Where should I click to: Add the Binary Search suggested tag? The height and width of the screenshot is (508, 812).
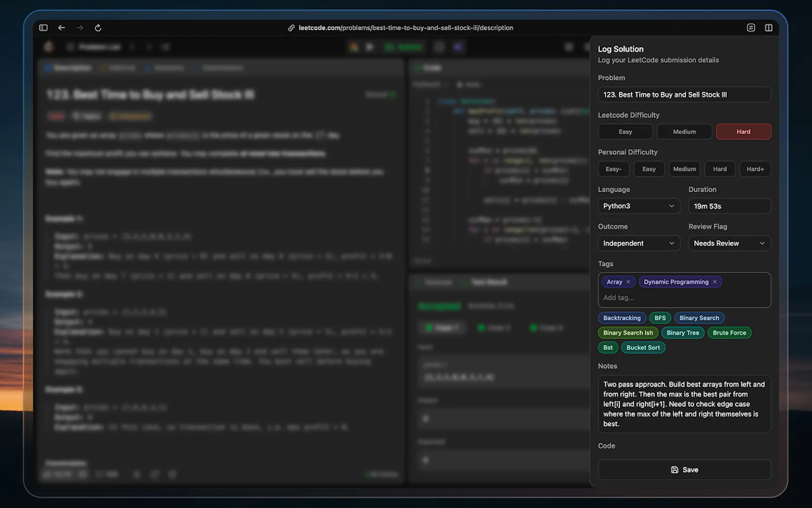[x=699, y=318]
